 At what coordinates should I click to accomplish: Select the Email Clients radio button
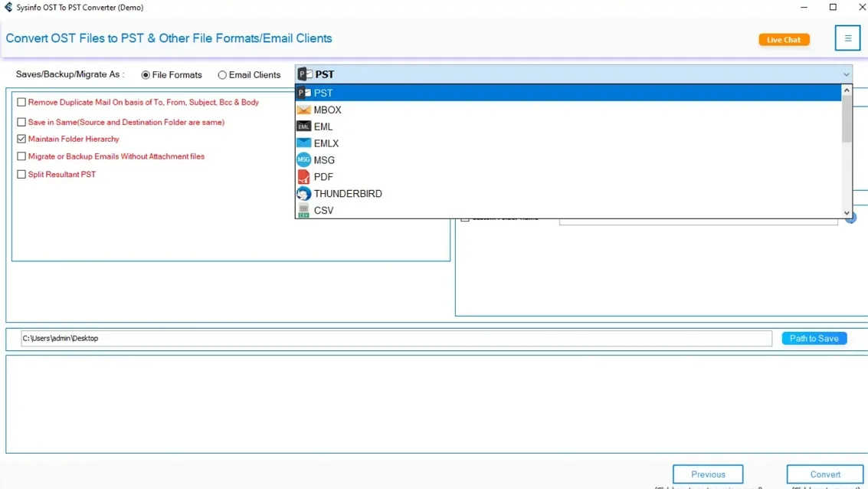click(x=222, y=75)
